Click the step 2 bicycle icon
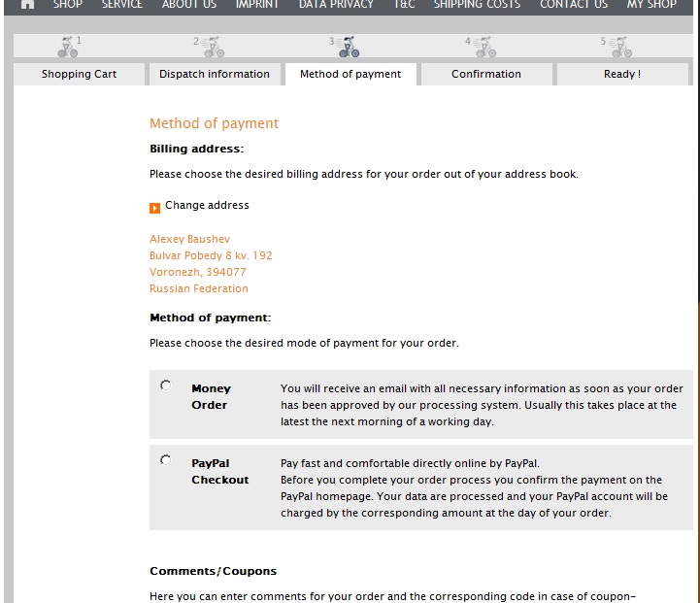 click(x=213, y=46)
